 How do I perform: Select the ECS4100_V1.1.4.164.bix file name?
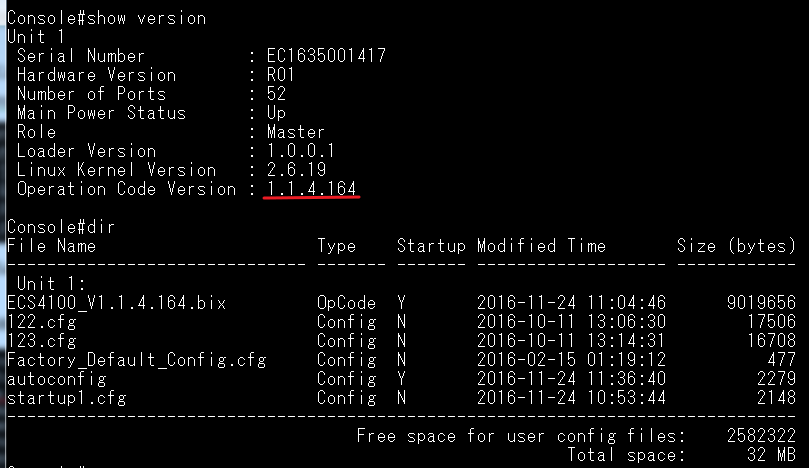tap(117, 303)
